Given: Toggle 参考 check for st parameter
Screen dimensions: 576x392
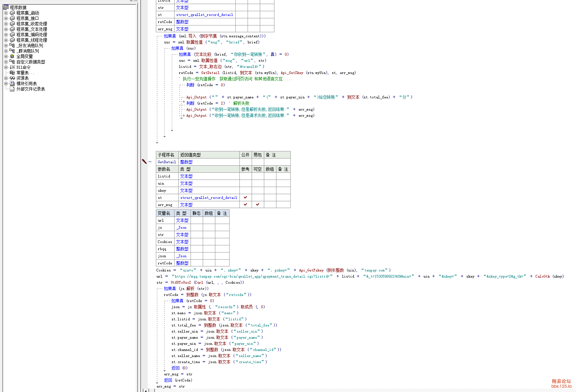Looking at the screenshot, I should [x=246, y=198].
